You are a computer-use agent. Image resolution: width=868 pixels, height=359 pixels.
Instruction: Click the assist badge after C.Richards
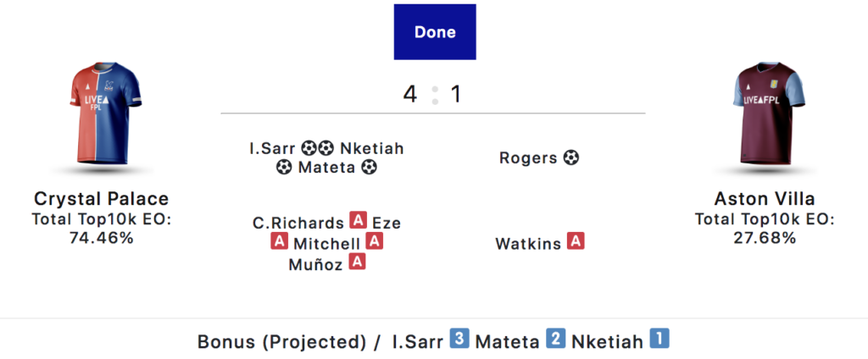pyautogui.click(x=359, y=223)
